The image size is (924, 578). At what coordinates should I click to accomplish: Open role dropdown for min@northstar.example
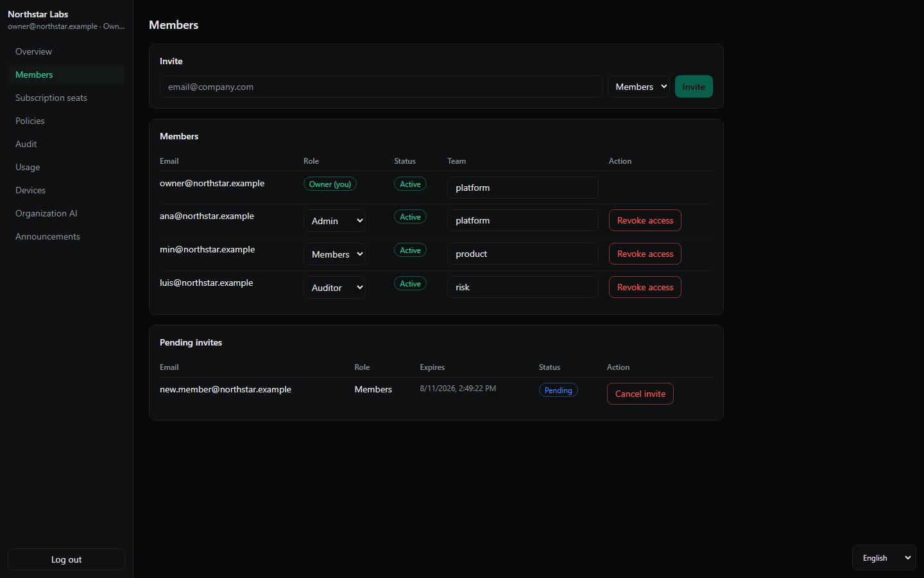334,254
